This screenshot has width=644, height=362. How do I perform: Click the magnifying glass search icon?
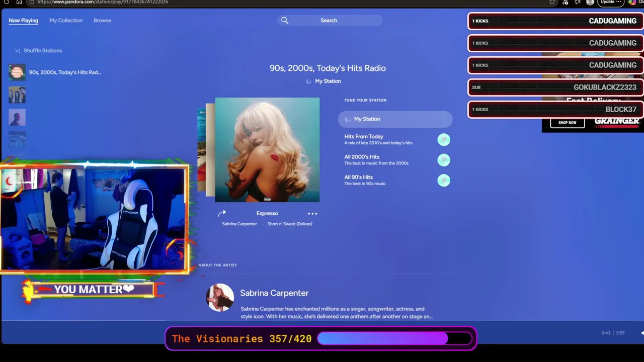point(285,21)
